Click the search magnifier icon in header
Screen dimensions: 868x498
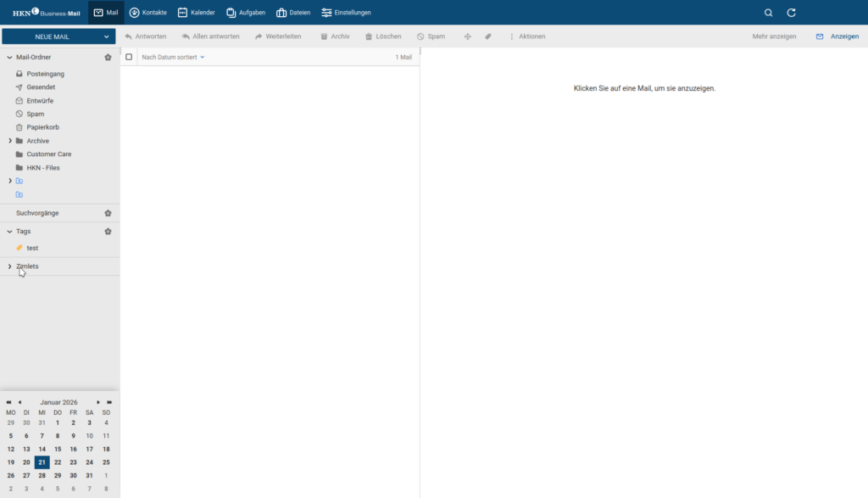coord(768,13)
